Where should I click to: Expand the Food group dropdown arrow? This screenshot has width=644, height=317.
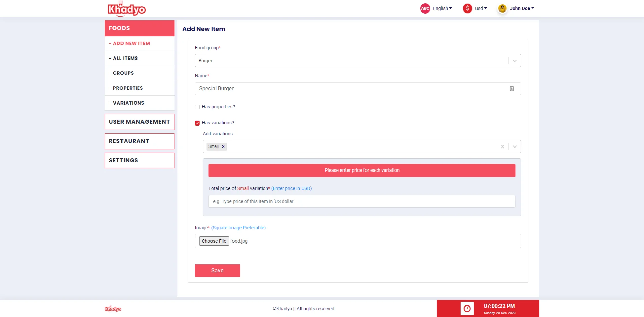515,61
